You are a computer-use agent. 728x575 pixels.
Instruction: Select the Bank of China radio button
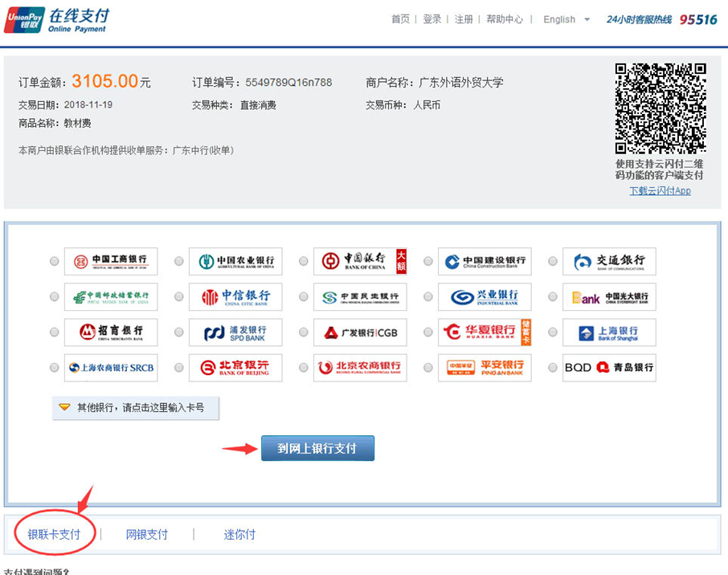pos(304,262)
